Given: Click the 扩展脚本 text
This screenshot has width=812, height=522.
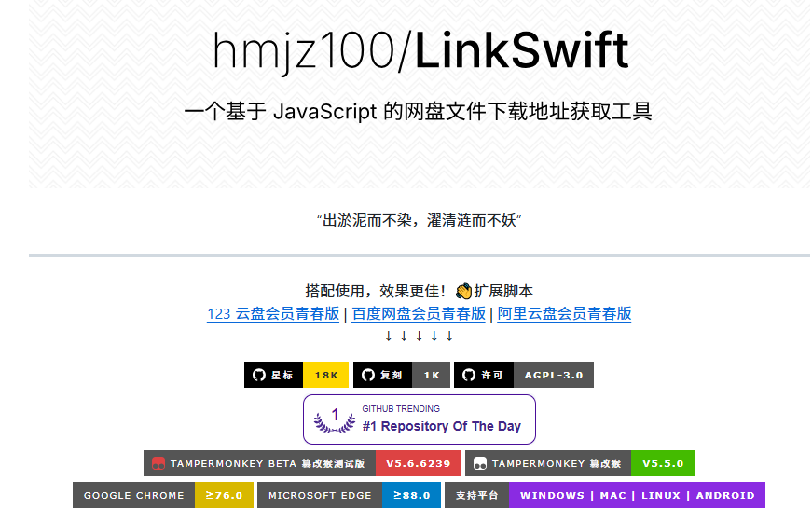Looking at the screenshot, I should click(x=503, y=291).
